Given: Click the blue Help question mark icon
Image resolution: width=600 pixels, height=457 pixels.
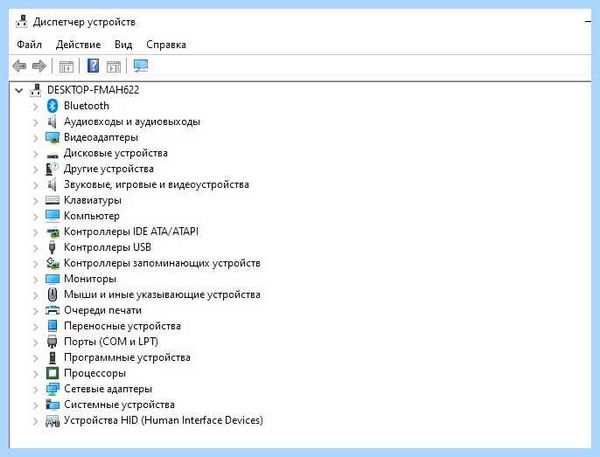Looking at the screenshot, I should (93, 66).
